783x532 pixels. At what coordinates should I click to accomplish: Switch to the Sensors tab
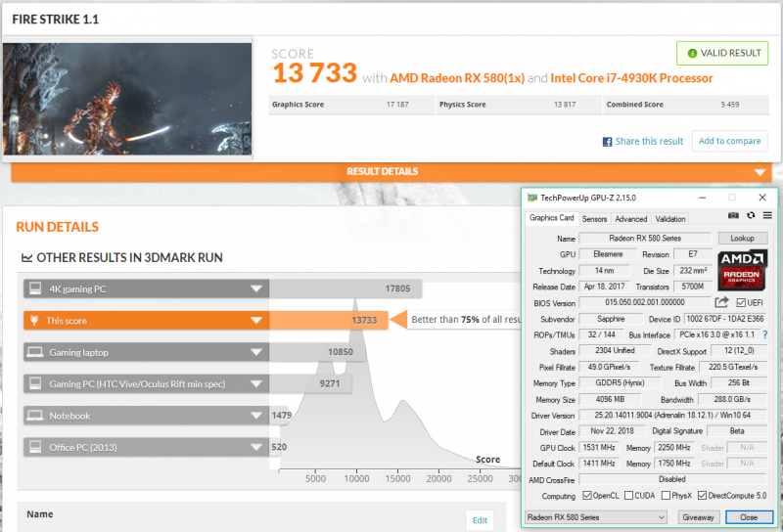coord(594,219)
